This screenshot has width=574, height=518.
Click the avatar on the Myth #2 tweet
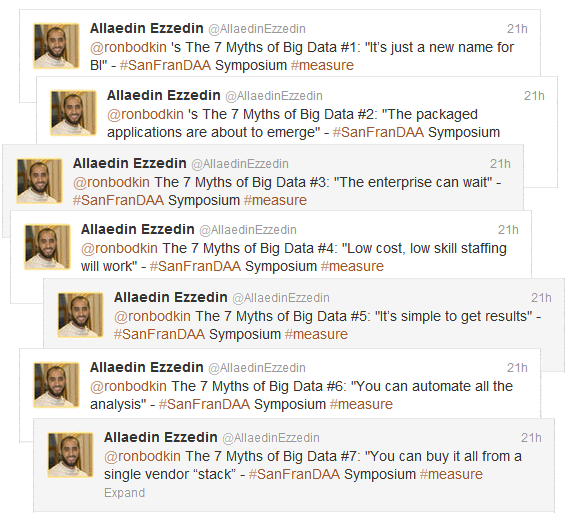point(73,113)
